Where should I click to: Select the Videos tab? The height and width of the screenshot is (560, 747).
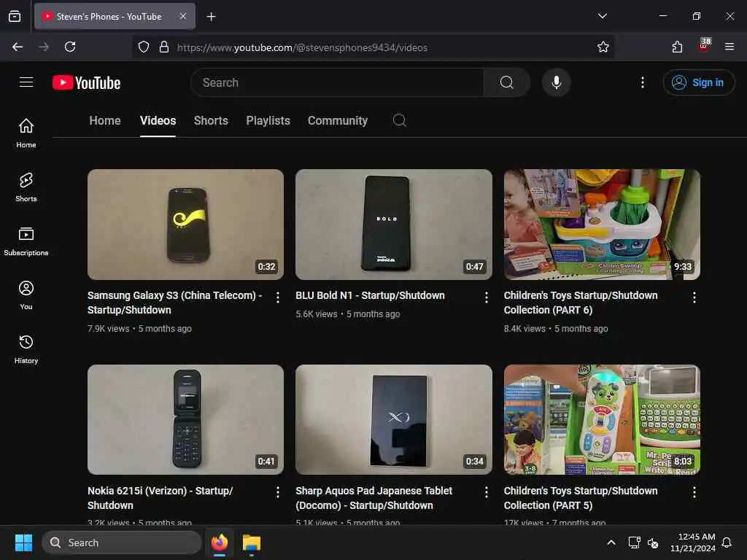tap(158, 120)
